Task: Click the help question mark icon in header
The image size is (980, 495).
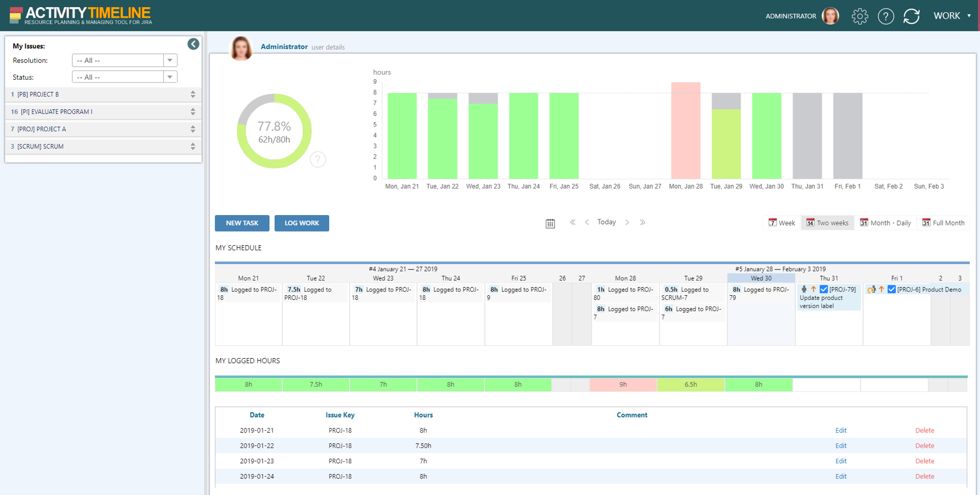Action: pos(885,16)
